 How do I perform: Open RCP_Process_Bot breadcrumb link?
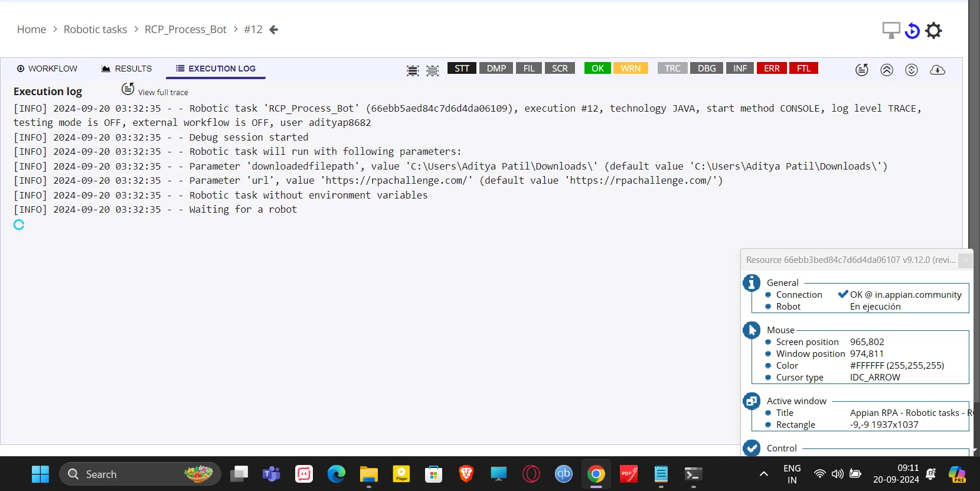point(185,30)
